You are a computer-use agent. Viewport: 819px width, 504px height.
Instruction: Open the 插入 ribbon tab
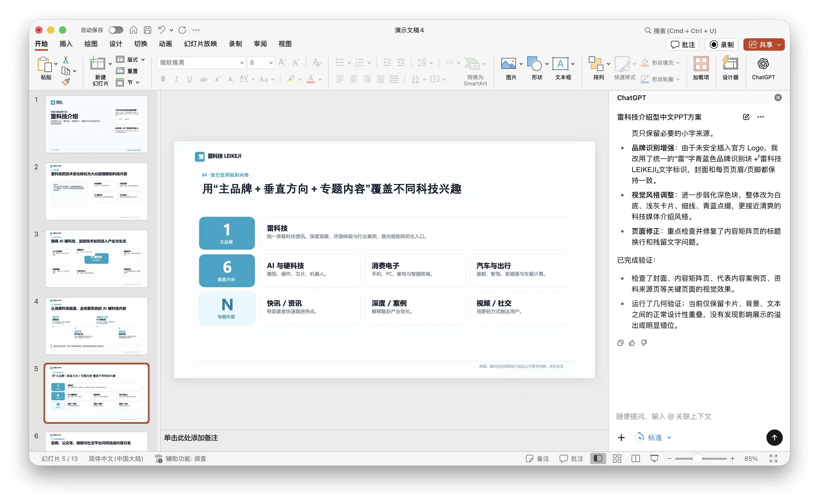point(66,44)
